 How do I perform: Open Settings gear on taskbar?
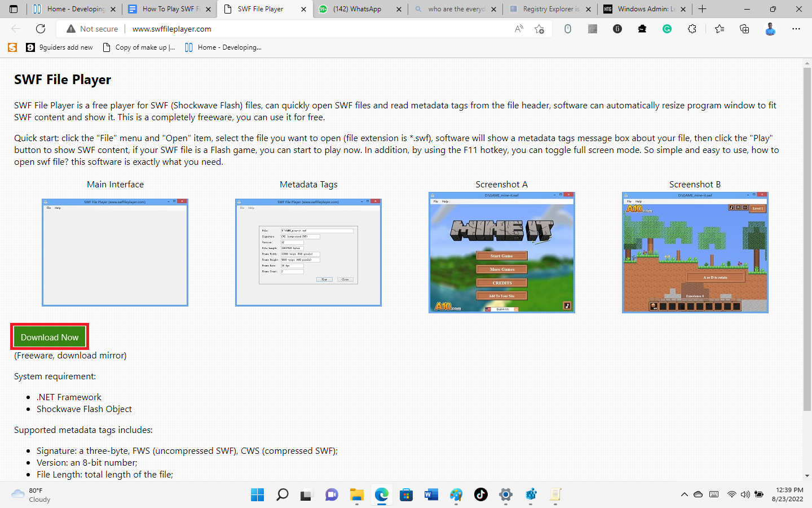(506, 495)
